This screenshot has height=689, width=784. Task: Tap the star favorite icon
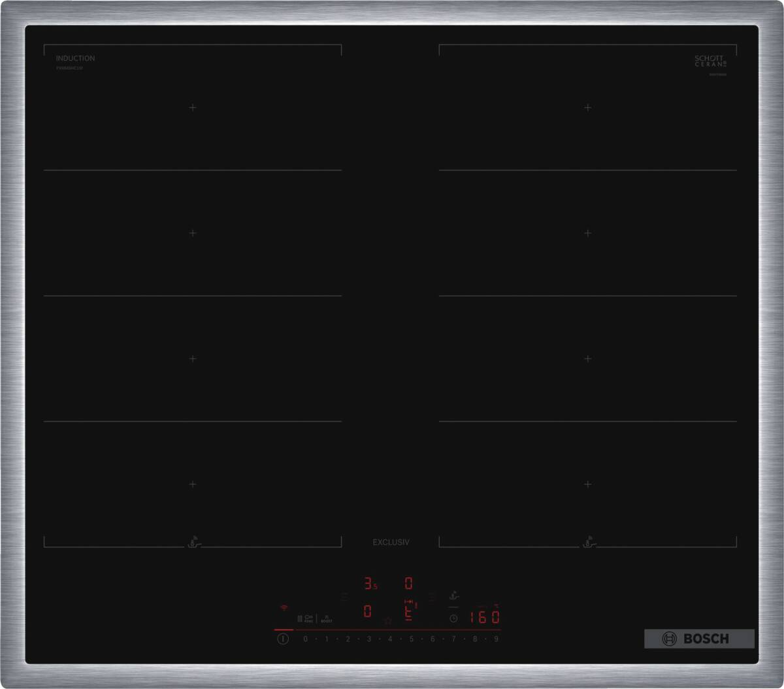pyautogui.click(x=387, y=620)
